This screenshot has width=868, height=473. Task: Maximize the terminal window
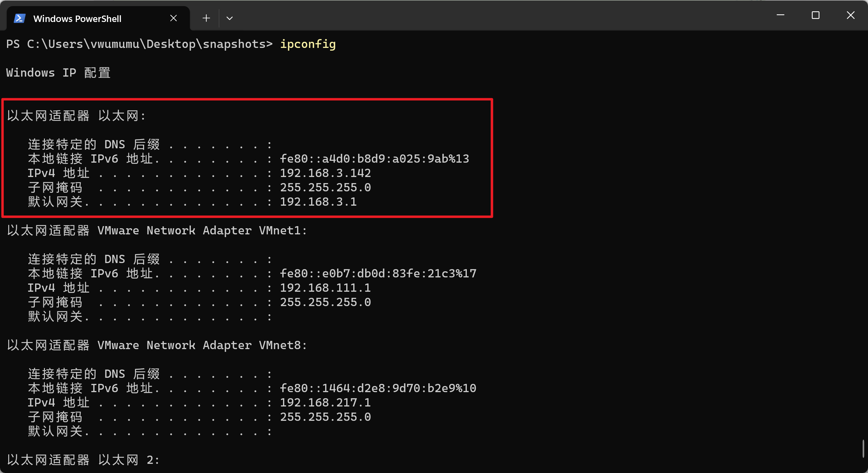(x=815, y=15)
